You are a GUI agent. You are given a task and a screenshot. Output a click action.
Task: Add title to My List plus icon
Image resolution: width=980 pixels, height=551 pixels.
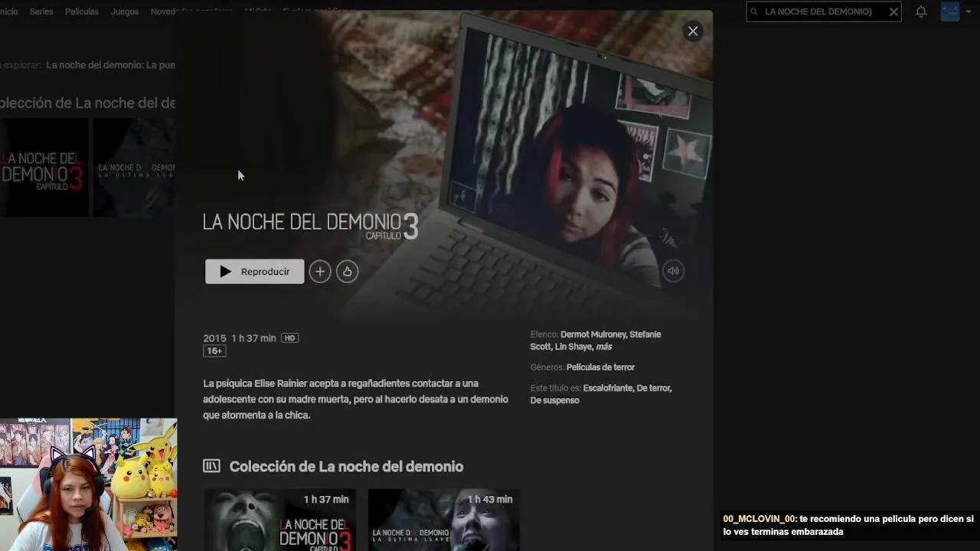(320, 272)
